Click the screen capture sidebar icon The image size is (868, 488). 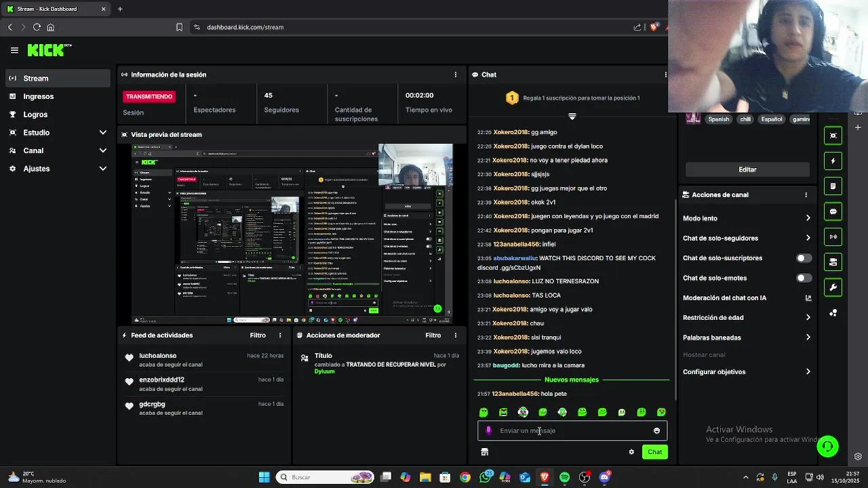click(833, 136)
